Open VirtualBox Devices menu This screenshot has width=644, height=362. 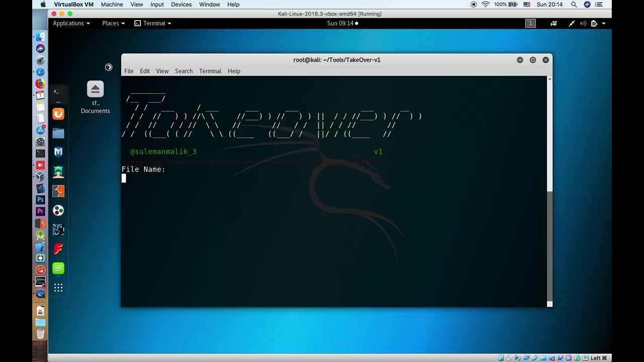(181, 5)
